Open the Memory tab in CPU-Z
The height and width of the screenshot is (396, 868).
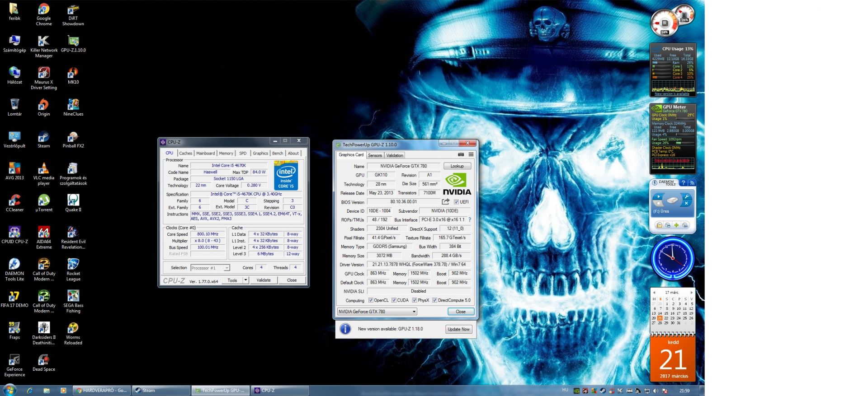coord(226,153)
